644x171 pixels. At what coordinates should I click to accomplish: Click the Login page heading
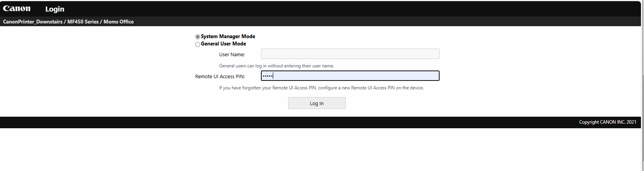55,9
